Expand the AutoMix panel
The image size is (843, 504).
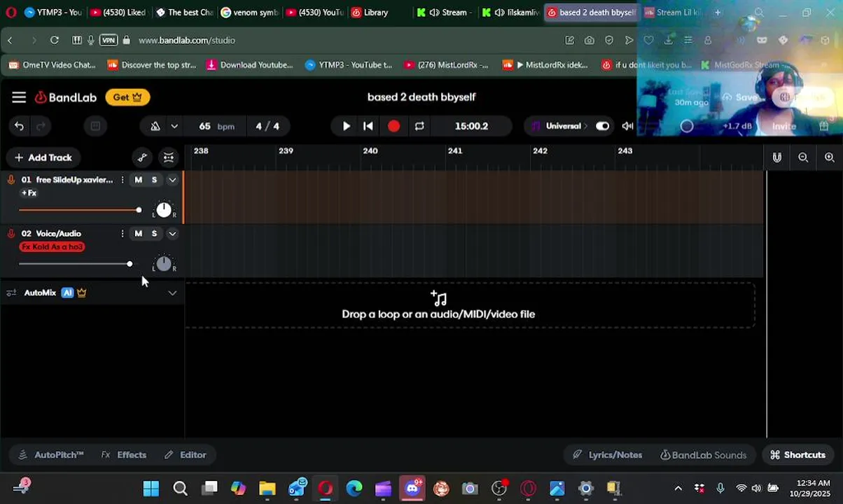(172, 293)
